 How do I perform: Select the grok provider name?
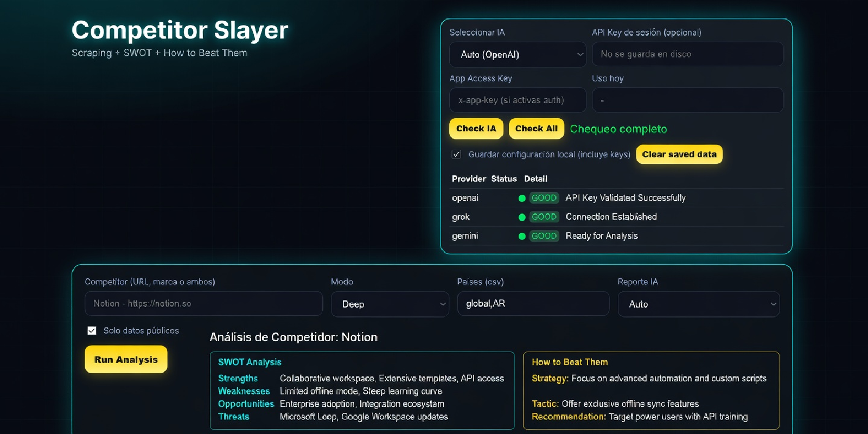click(461, 217)
